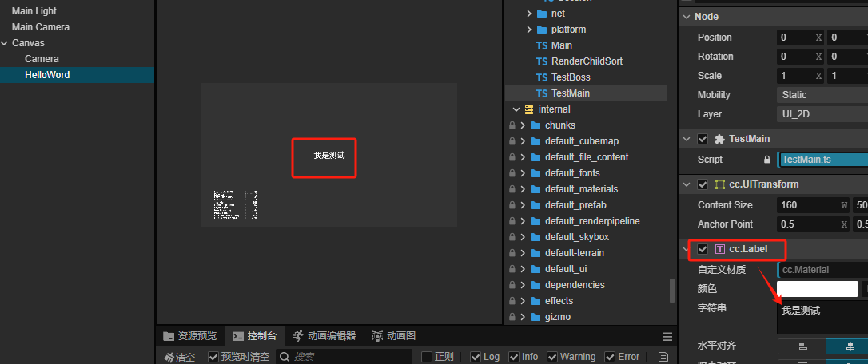Collapse the Node section in inspector

[687, 17]
